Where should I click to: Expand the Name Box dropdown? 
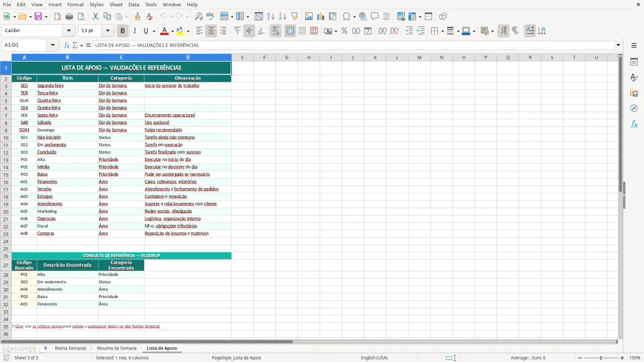coord(53,46)
